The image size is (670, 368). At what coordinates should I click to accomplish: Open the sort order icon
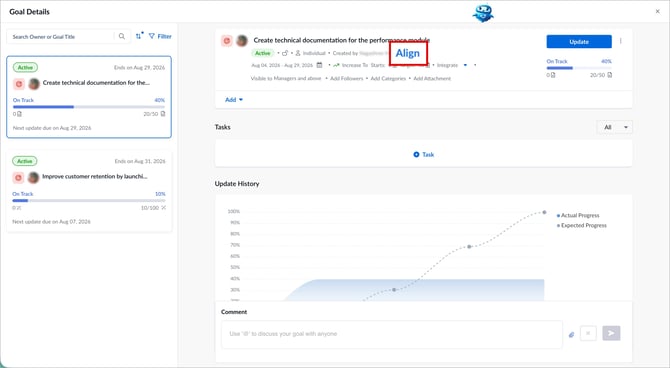click(139, 36)
